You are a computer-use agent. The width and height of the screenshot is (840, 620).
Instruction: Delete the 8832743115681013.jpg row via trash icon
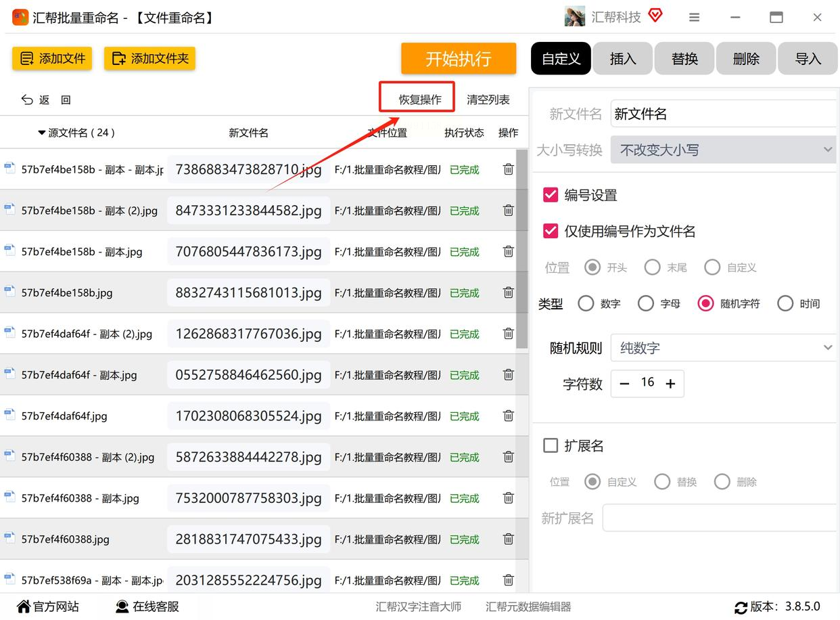coord(508,292)
